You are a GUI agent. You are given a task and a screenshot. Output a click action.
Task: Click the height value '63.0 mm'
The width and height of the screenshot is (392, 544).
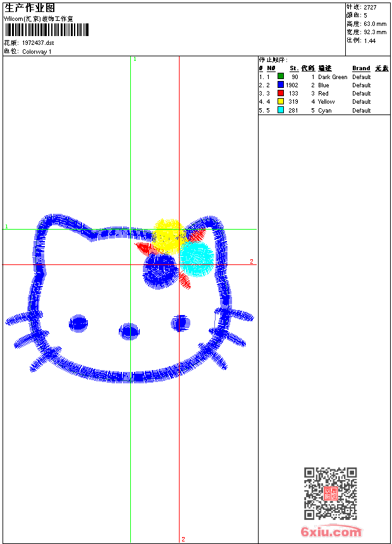[375, 24]
